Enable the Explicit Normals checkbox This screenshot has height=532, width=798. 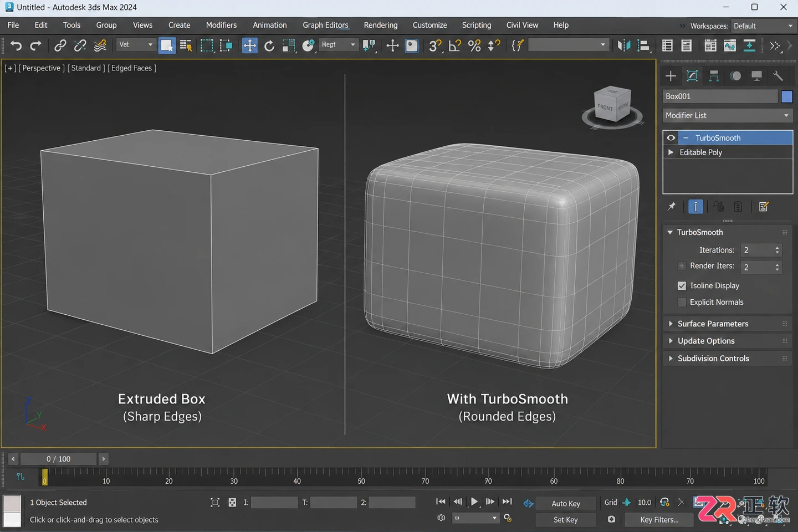tap(682, 303)
